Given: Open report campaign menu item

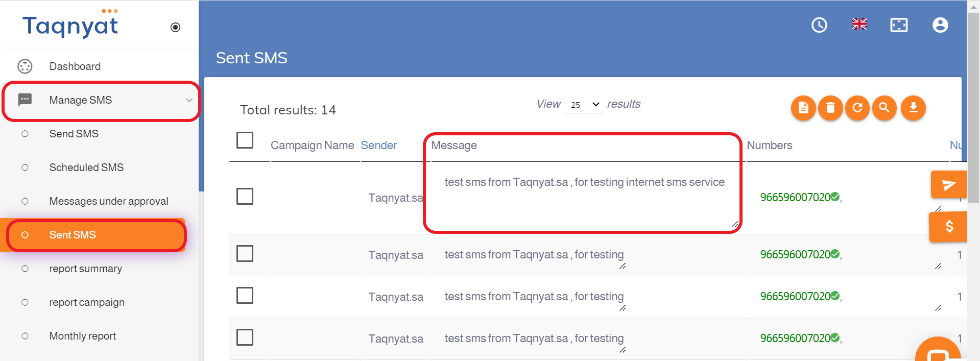Looking at the screenshot, I should (87, 302).
